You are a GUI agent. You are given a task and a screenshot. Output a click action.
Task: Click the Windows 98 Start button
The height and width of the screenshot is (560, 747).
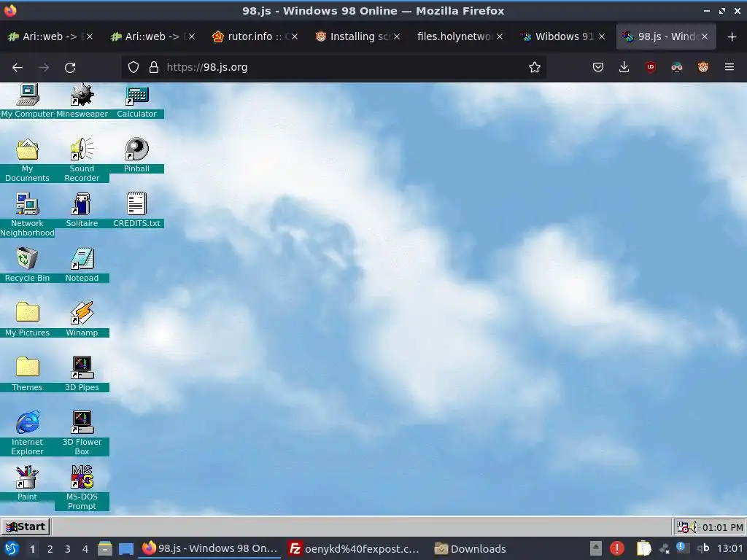click(x=26, y=526)
